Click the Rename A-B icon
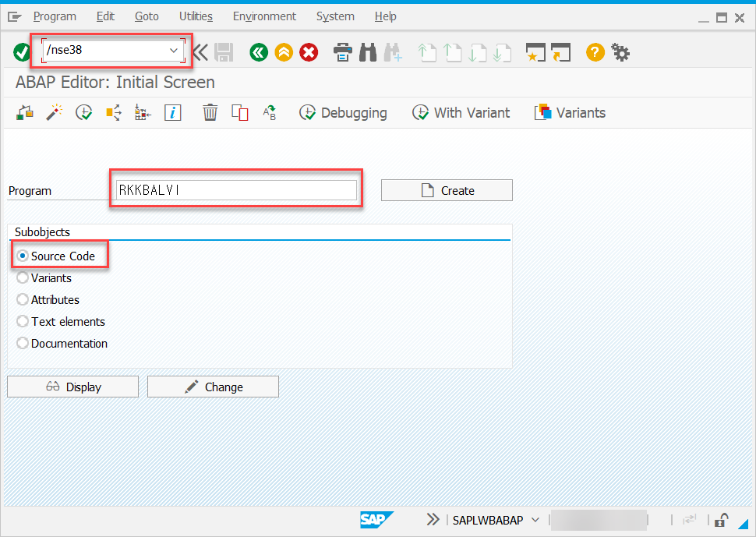The image size is (756, 537). pos(269,112)
